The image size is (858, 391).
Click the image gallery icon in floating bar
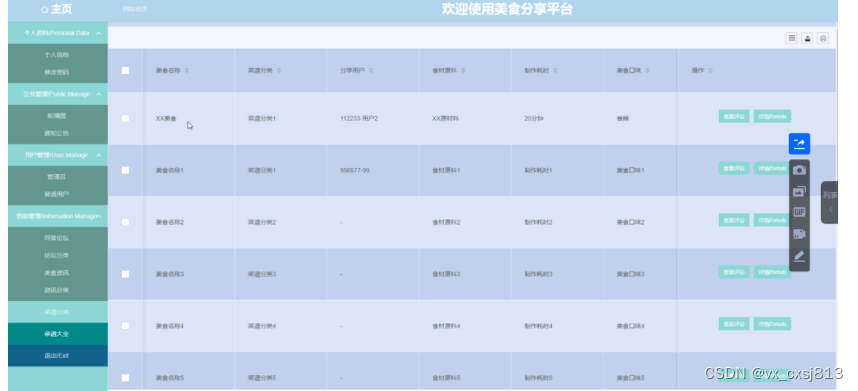pos(799,191)
